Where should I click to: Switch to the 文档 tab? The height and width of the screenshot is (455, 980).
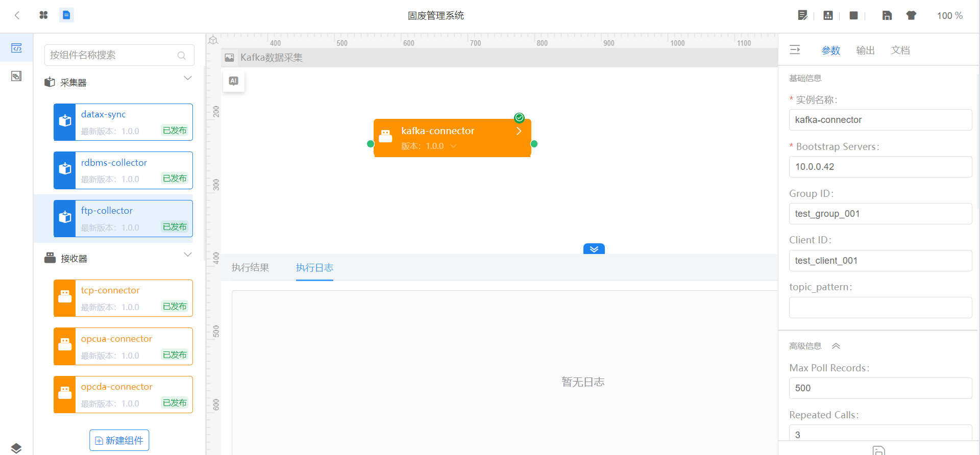(x=900, y=50)
